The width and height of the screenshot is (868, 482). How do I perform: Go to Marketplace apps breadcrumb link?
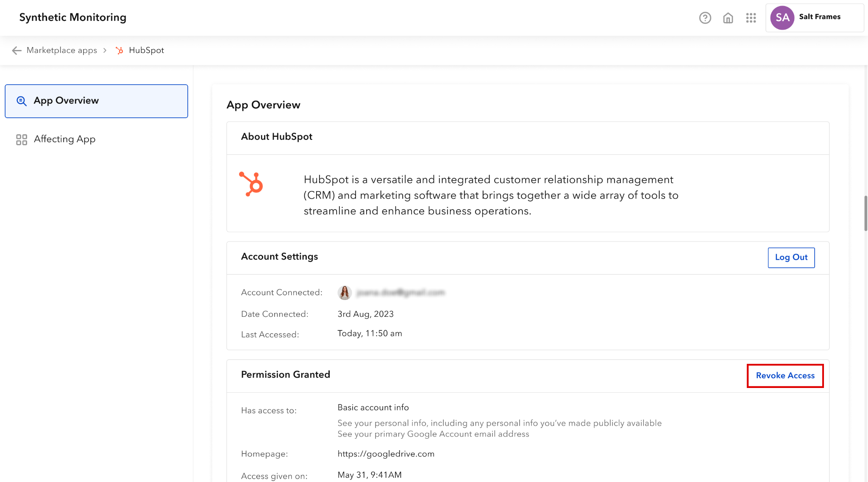point(62,50)
